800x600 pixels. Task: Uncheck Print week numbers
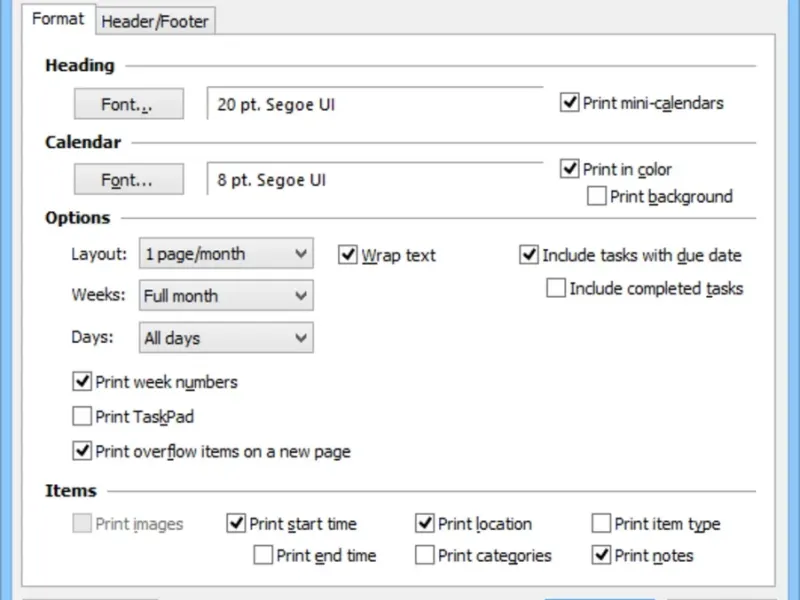[82, 381]
